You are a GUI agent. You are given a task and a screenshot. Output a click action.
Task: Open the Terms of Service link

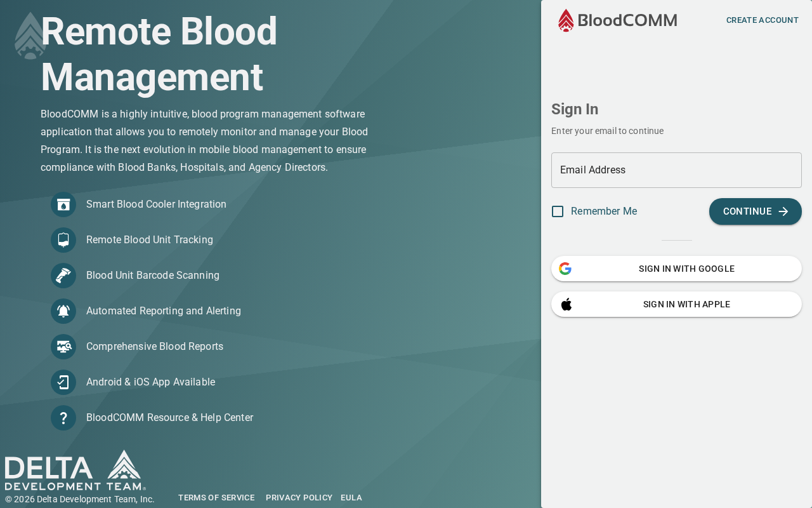[216, 498]
